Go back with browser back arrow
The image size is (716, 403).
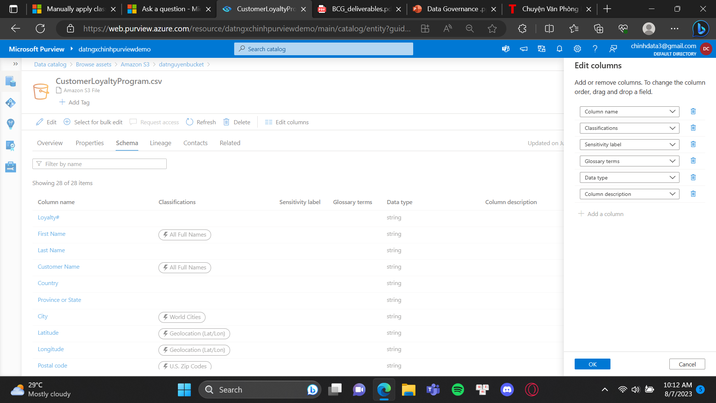point(16,29)
